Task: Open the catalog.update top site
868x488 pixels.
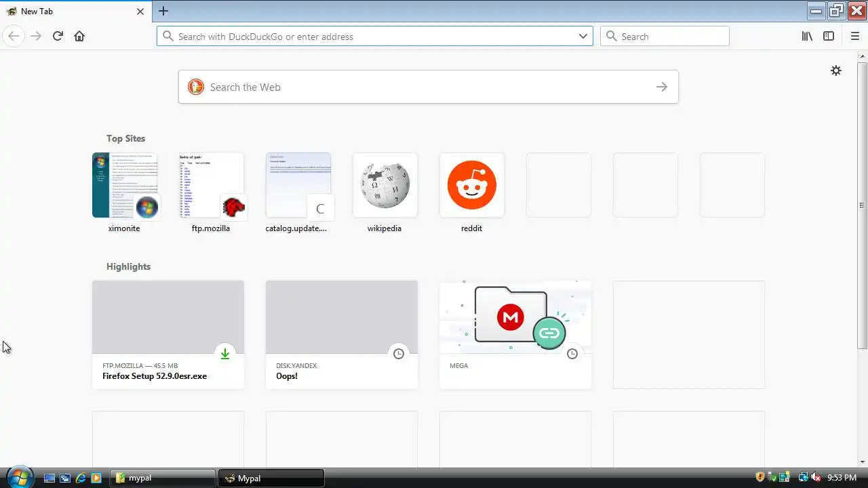Action: pyautogui.click(x=298, y=193)
